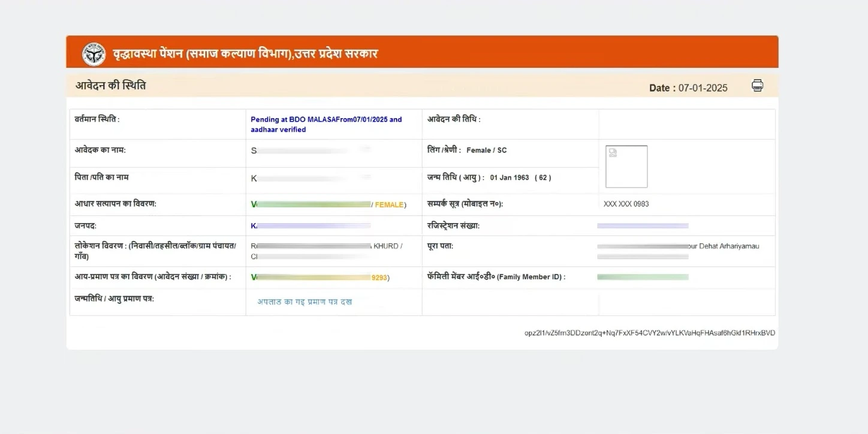Click the orange header title text

click(246, 53)
